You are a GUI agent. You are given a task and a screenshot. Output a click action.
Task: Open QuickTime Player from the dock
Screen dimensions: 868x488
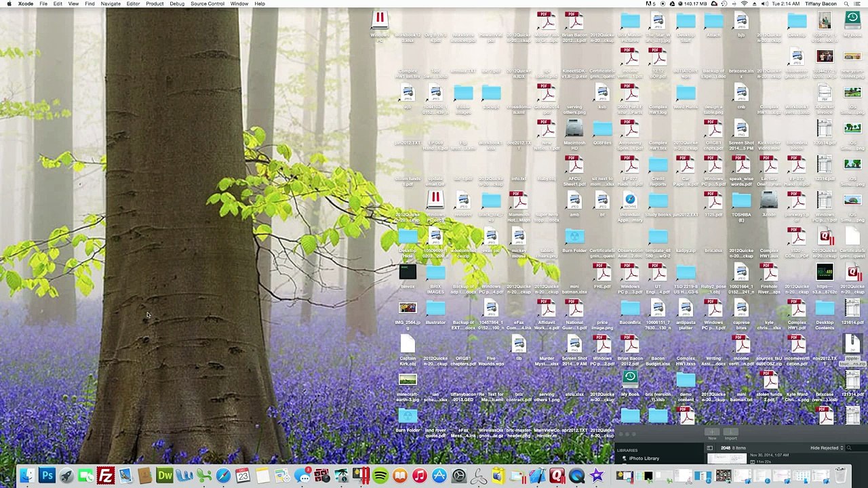point(576,476)
